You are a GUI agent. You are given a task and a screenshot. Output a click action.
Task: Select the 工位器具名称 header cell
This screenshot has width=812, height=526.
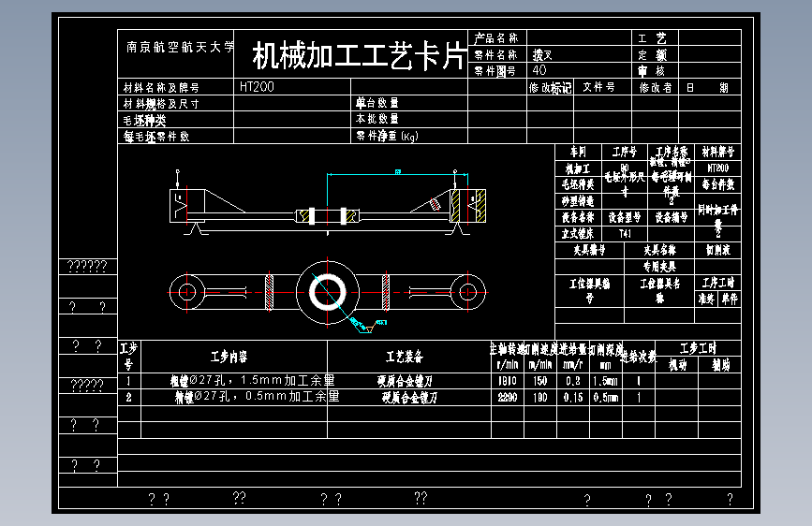(x=659, y=290)
